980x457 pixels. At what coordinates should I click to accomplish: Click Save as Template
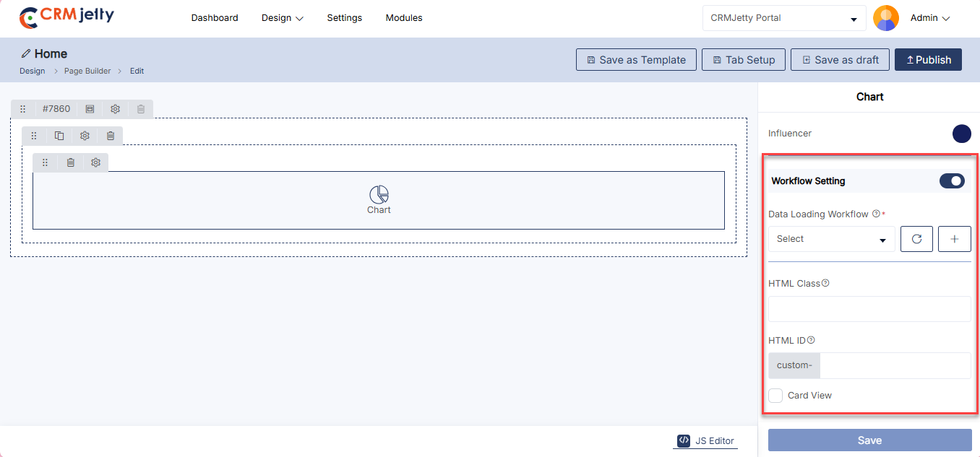coord(636,60)
